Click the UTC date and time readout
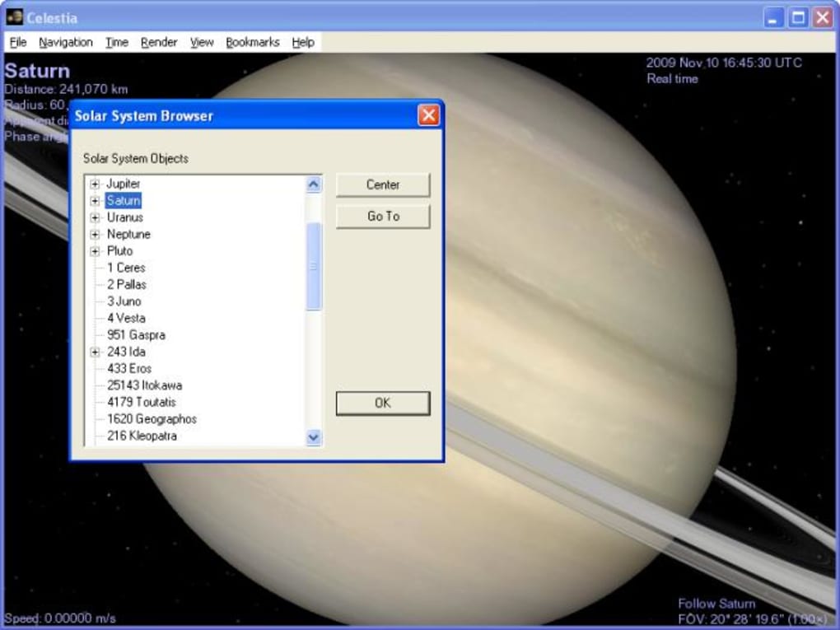The image size is (840, 630). point(724,63)
